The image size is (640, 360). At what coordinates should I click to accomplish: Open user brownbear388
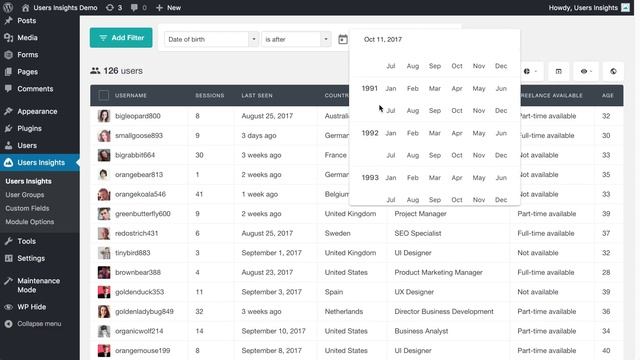tap(138, 272)
